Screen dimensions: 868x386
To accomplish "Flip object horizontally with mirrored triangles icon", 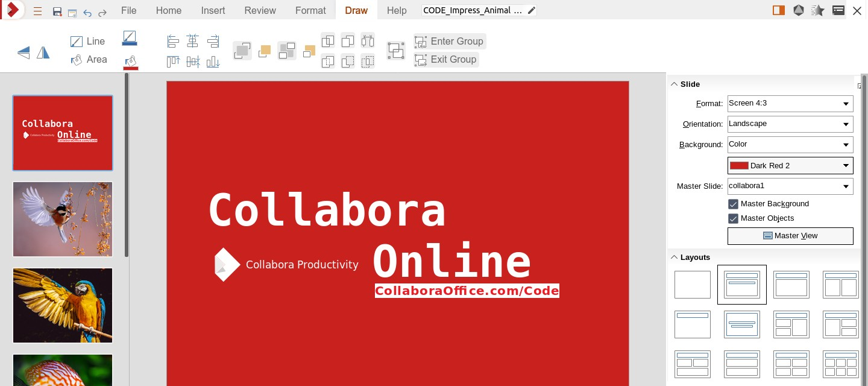I will click(x=43, y=53).
